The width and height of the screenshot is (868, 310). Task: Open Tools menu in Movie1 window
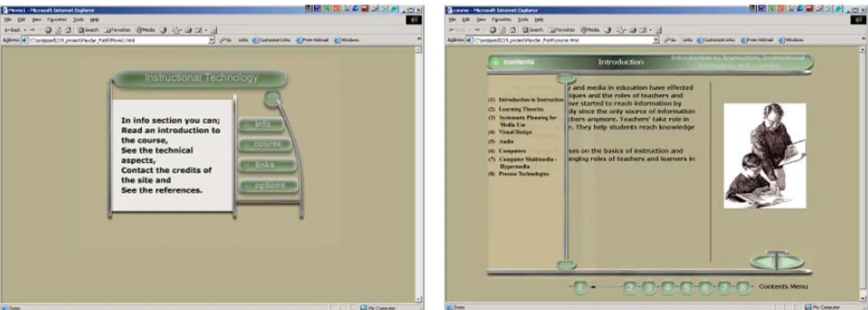(79, 20)
